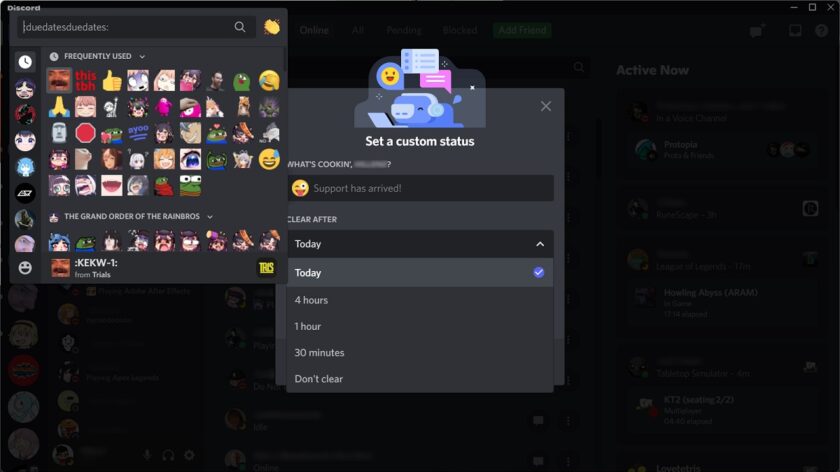The width and height of the screenshot is (840, 472).
Task: Click the search magnifier in emoji picker
Action: [x=240, y=27]
